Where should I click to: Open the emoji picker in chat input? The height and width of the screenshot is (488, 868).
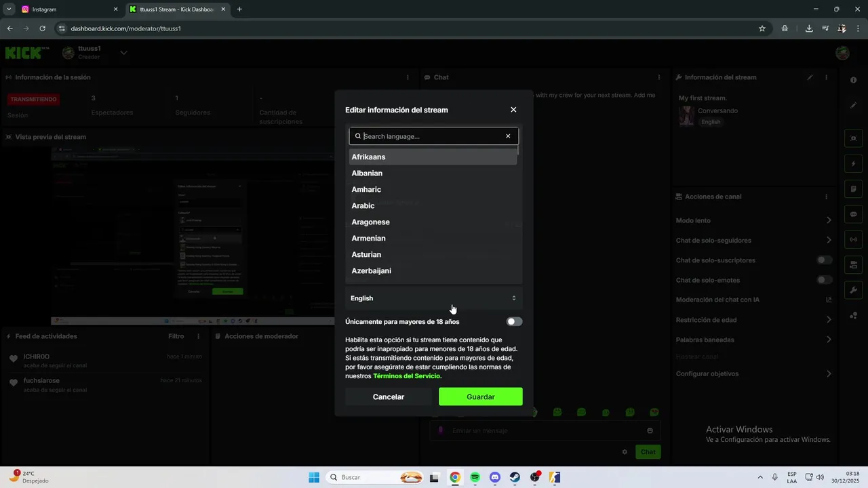(650, 430)
